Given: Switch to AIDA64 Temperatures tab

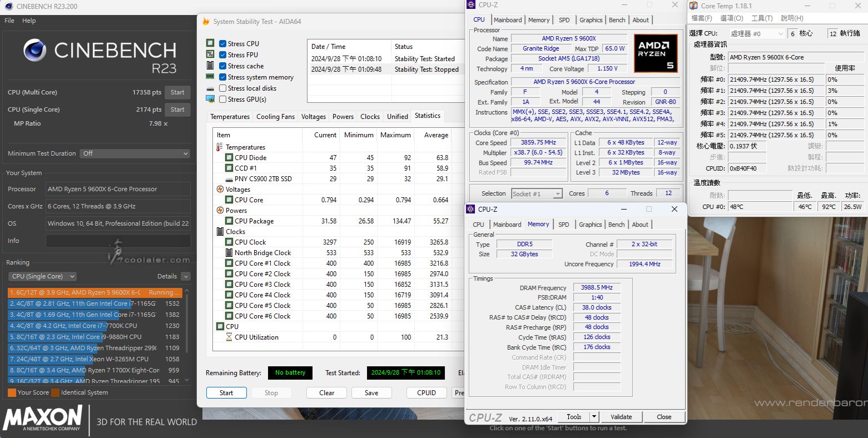Looking at the screenshot, I should pyautogui.click(x=230, y=117).
